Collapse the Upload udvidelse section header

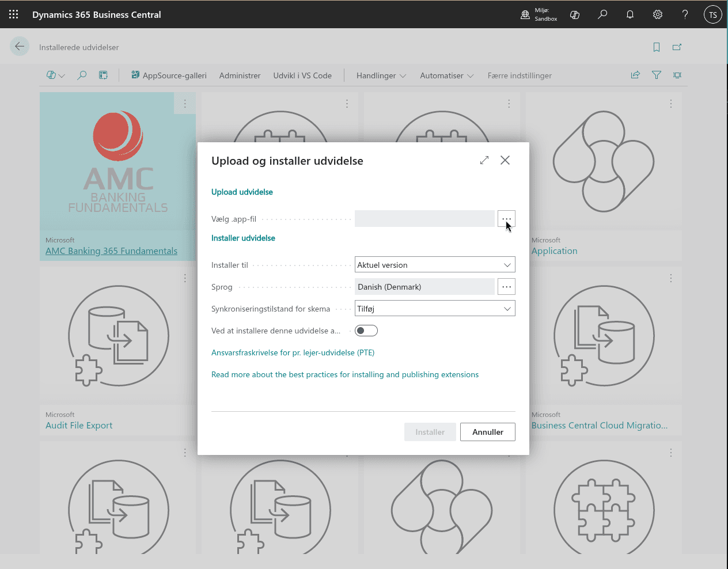[x=242, y=192]
